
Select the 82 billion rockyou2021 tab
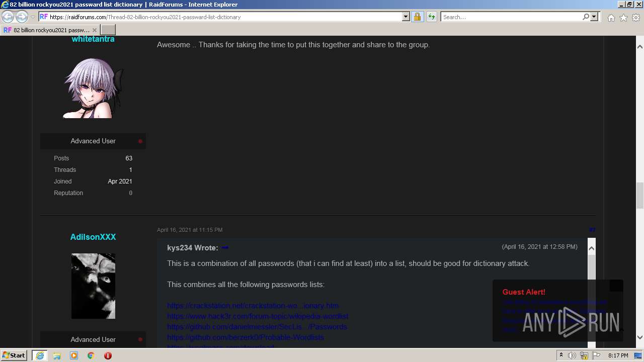pyautogui.click(x=49, y=30)
